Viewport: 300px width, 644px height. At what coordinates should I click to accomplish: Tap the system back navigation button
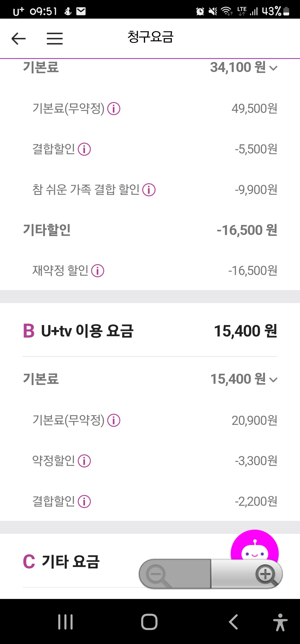pyautogui.click(x=233, y=622)
